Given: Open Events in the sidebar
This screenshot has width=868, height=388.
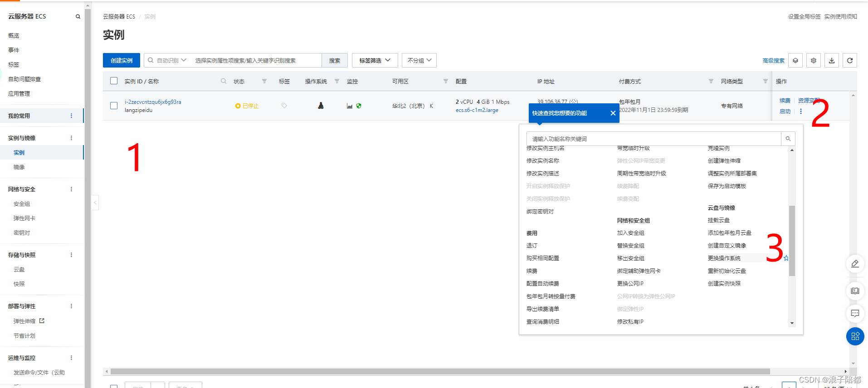Looking at the screenshot, I should click(x=14, y=50).
